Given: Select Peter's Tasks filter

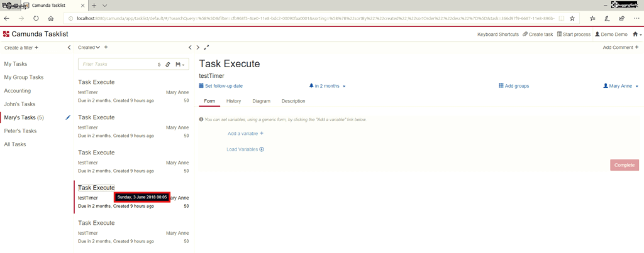Looking at the screenshot, I should point(20,131).
